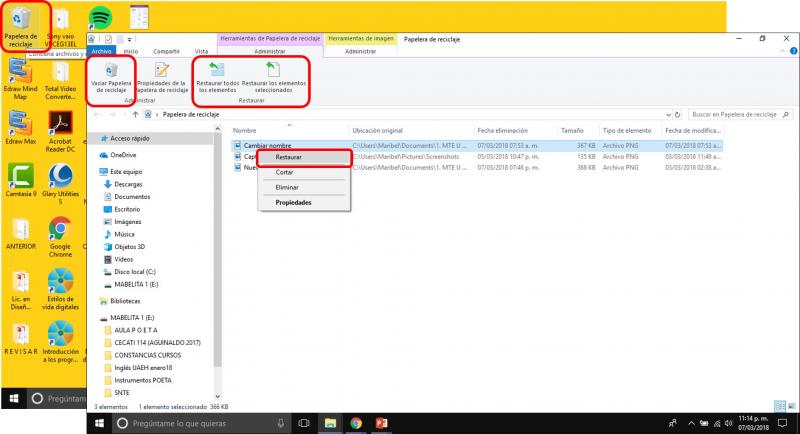
Task: Select Acceso rápido in navigation pane
Action: pyautogui.click(x=130, y=138)
